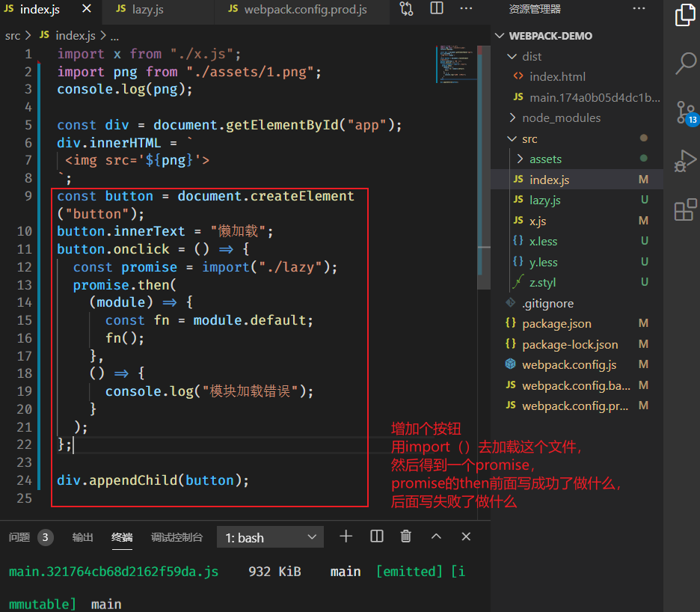Screen dimensions: 700x612
Task: Open the Run and Debug icon
Action: [685, 161]
